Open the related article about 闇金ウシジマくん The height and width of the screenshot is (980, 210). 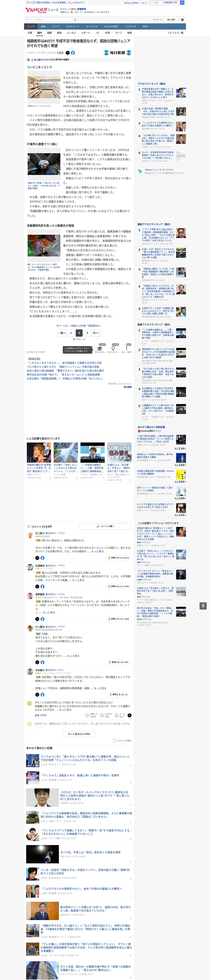[x=63, y=367]
